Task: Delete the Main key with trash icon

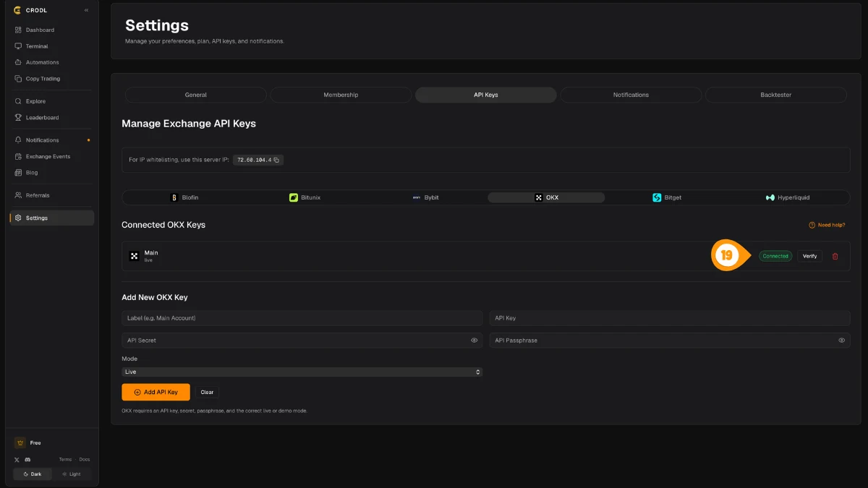Action: click(835, 256)
